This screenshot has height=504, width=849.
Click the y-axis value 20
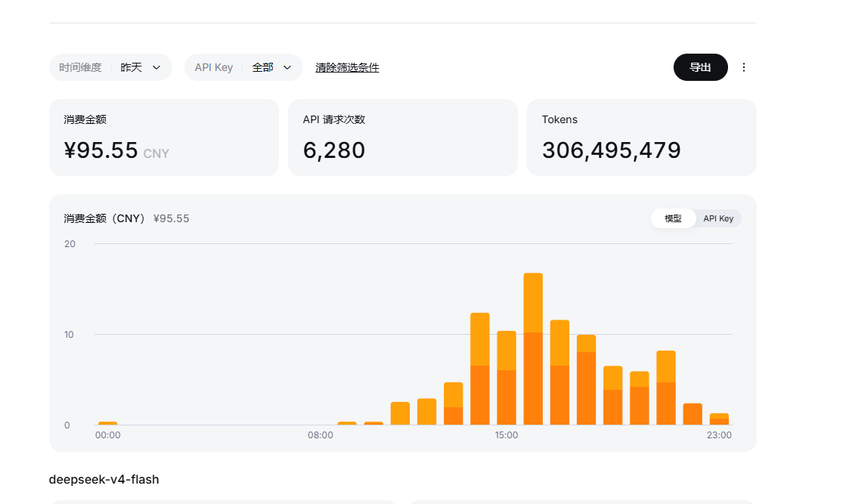70,243
